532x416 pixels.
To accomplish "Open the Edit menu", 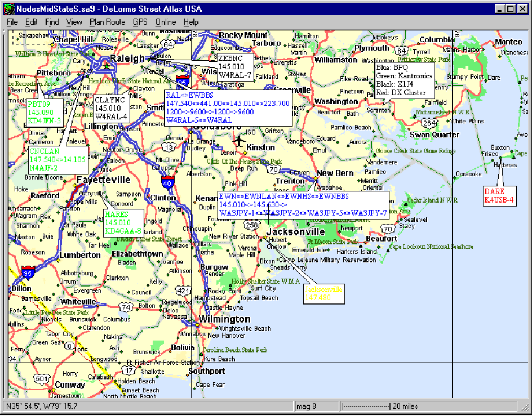I will (x=31, y=22).
